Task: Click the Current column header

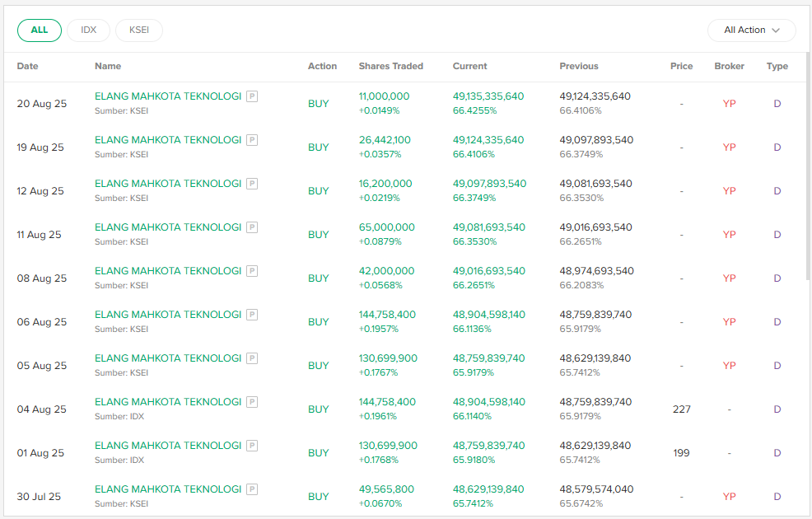Action: pyautogui.click(x=469, y=66)
